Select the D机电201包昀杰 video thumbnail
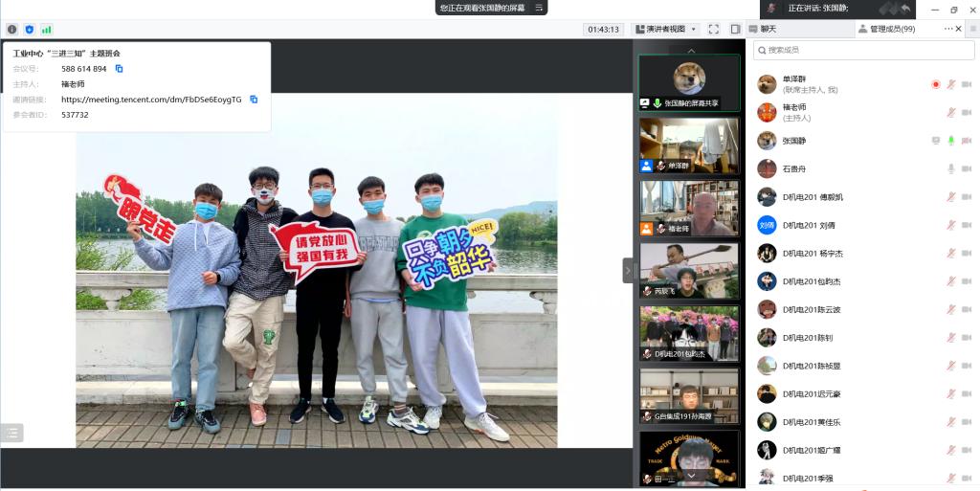Screen dimensions: 980x491 [689, 333]
